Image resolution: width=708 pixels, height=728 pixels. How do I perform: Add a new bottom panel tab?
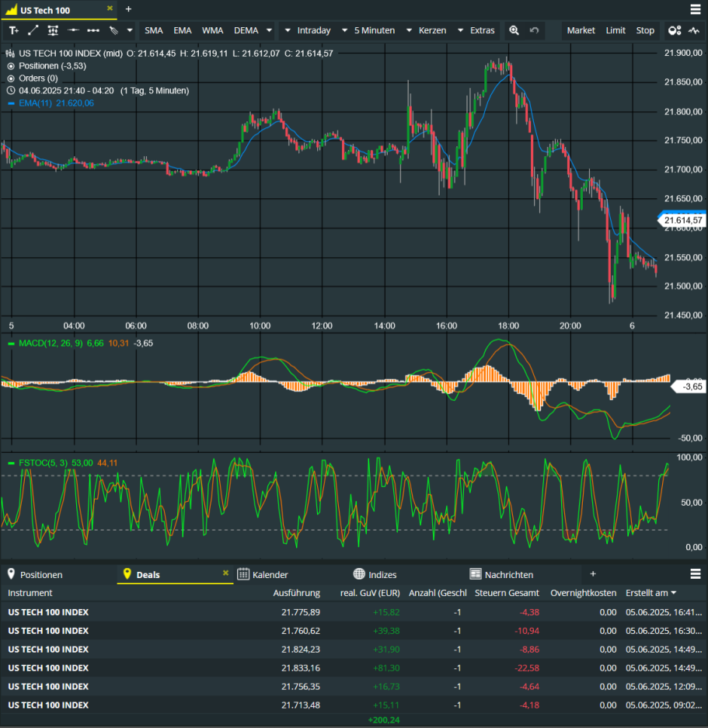click(593, 574)
